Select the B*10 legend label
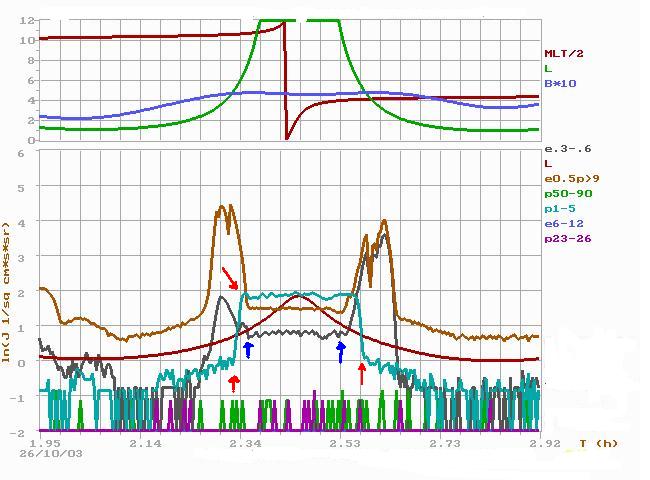 (x=559, y=82)
